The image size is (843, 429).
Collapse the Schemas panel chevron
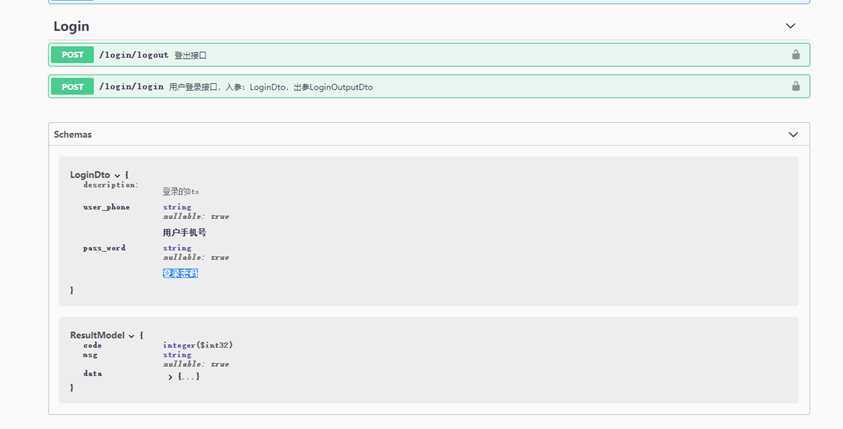tap(793, 134)
